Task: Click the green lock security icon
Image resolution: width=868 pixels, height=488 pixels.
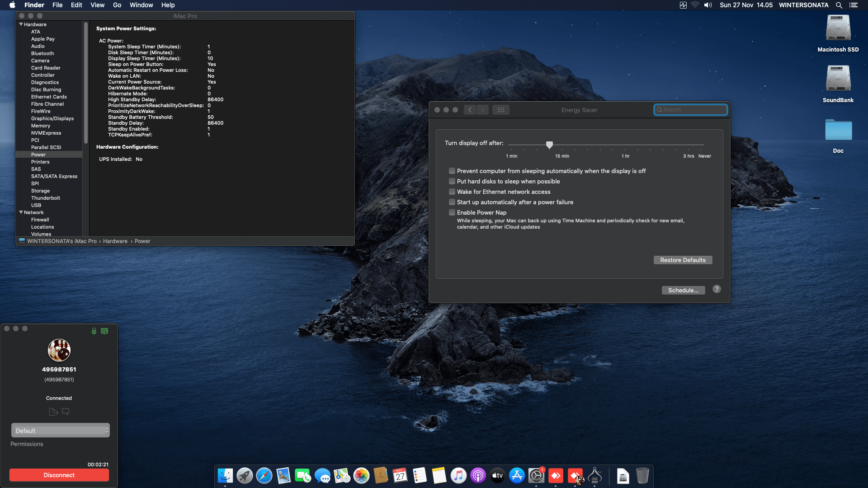Action: coord(94,331)
